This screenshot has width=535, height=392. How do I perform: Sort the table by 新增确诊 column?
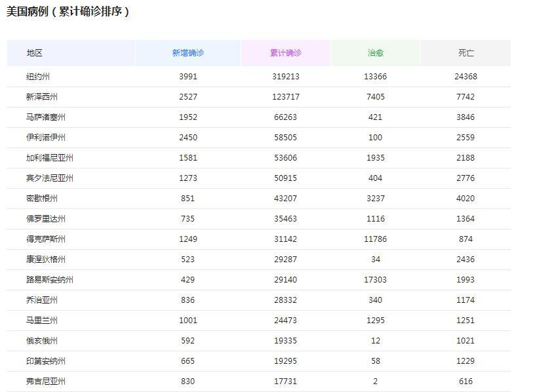(x=188, y=53)
